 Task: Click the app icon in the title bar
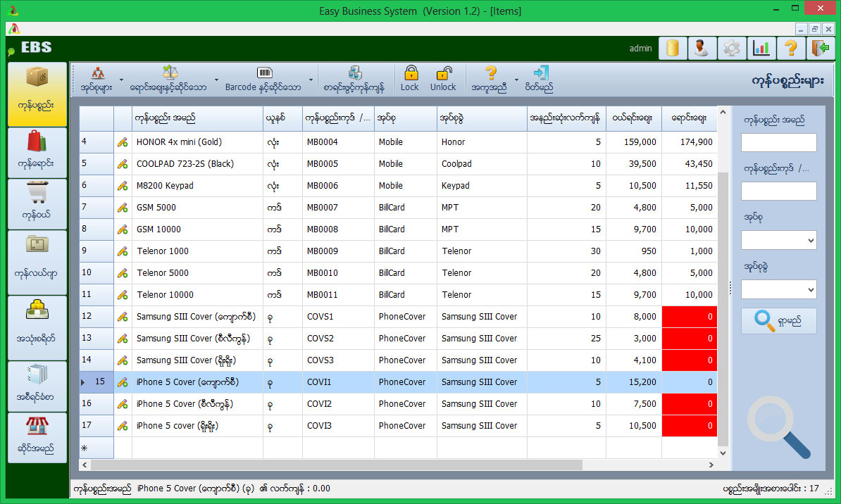coord(13,10)
